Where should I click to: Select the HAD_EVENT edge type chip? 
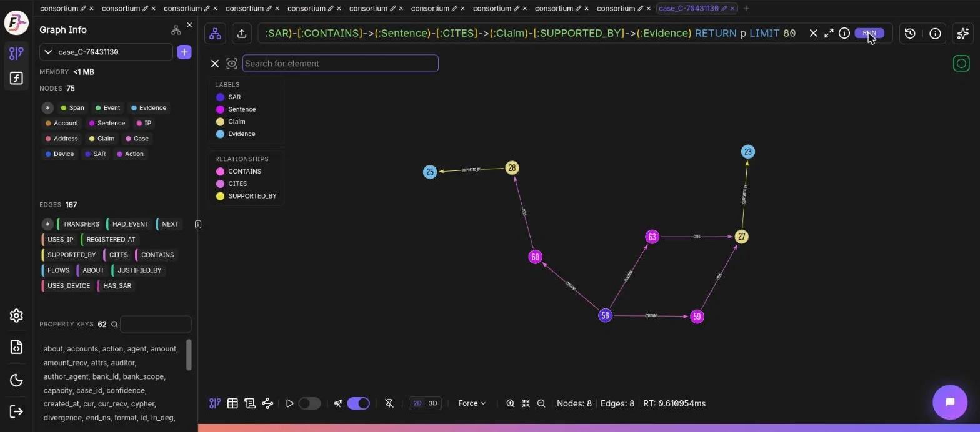click(129, 224)
